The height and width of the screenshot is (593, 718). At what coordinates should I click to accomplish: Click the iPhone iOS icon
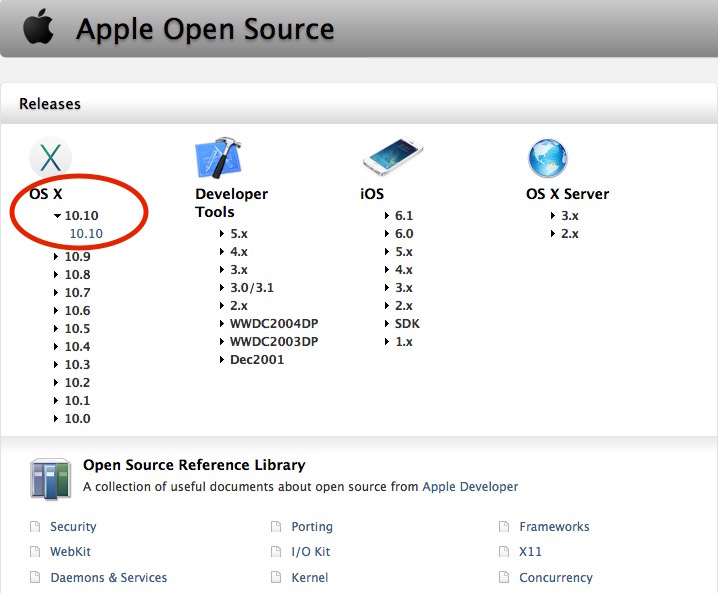click(x=393, y=156)
